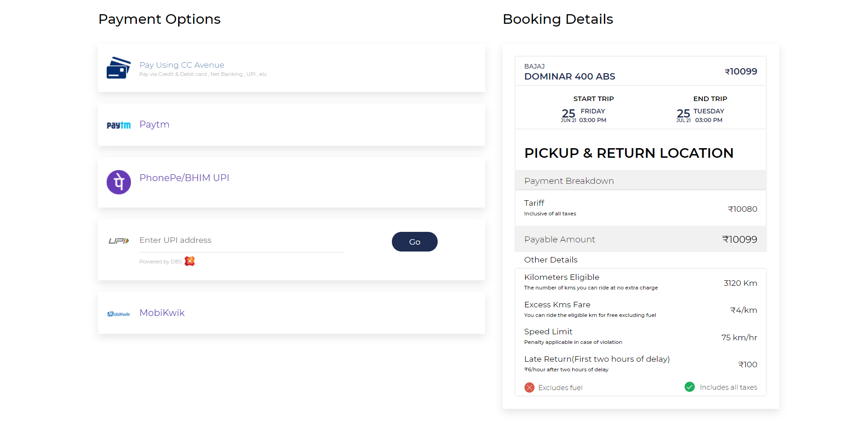The height and width of the screenshot is (423, 868).
Task: Click the UPI logo icon
Action: click(x=119, y=241)
